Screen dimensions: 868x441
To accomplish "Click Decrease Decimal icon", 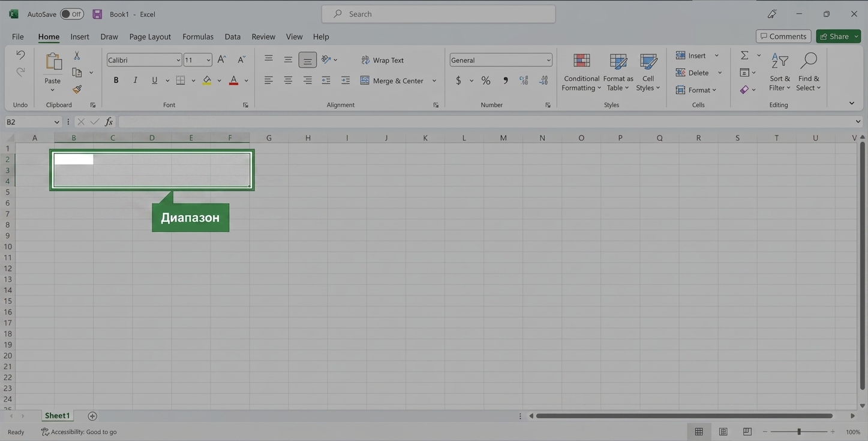I will (543, 80).
